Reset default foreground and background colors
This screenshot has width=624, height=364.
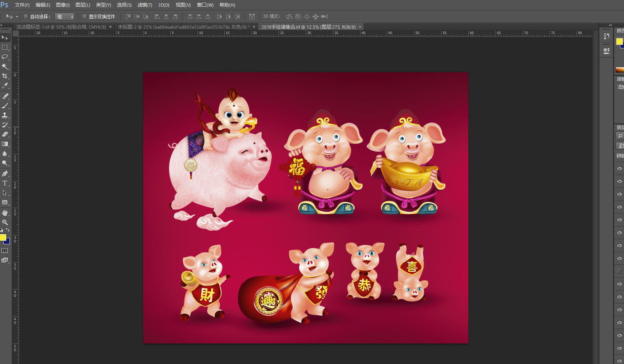2,230
